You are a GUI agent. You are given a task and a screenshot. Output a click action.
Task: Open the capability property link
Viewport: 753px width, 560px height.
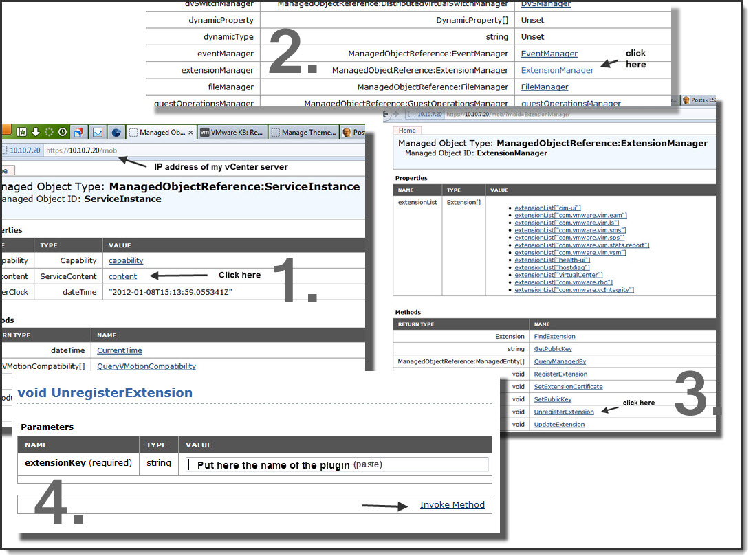pos(126,260)
